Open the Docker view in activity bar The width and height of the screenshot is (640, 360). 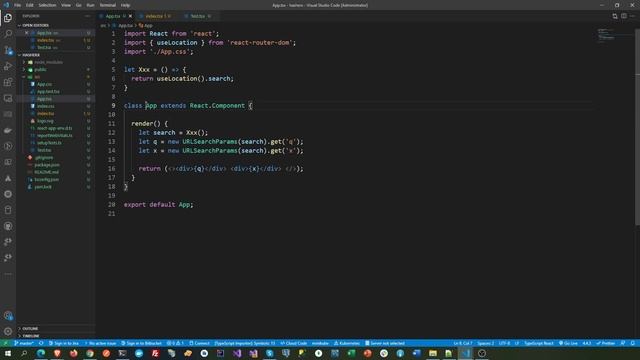click(x=8, y=130)
